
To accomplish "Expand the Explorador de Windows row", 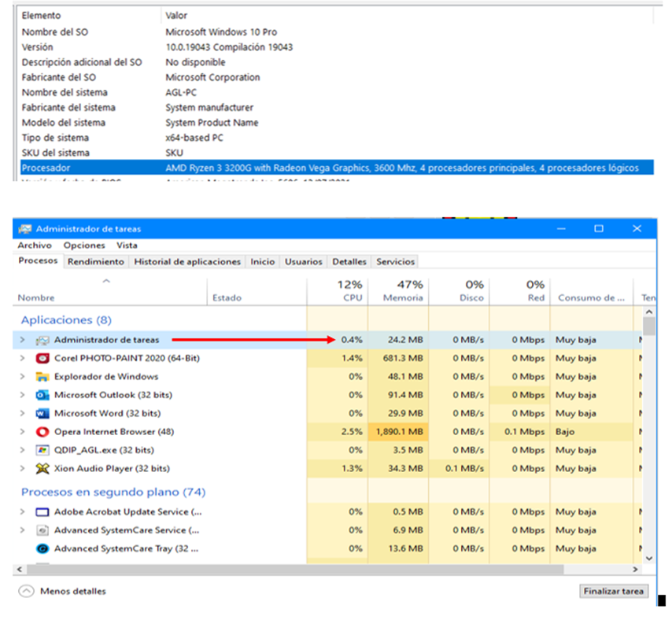I will (22, 377).
